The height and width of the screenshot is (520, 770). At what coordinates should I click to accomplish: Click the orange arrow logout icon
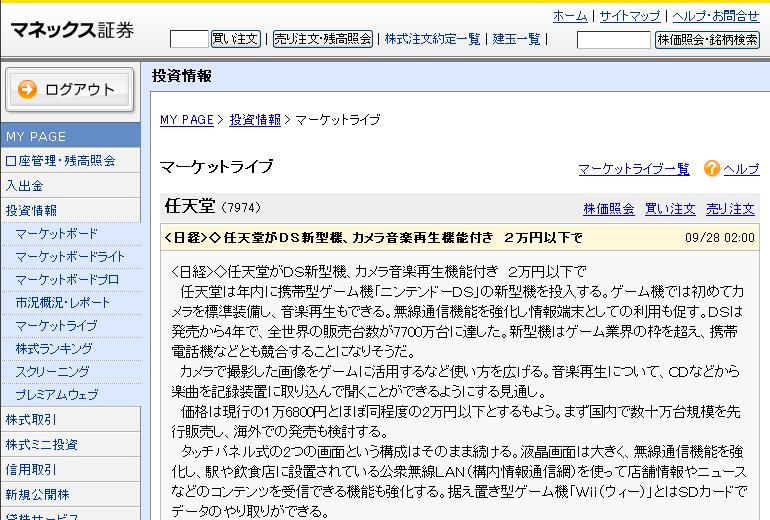click(28, 89)
